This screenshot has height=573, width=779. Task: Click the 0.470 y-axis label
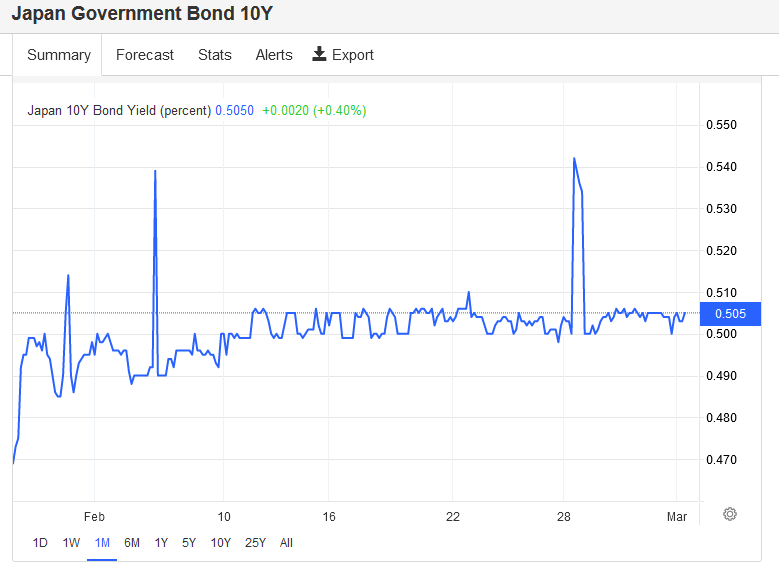coord(721,459)
